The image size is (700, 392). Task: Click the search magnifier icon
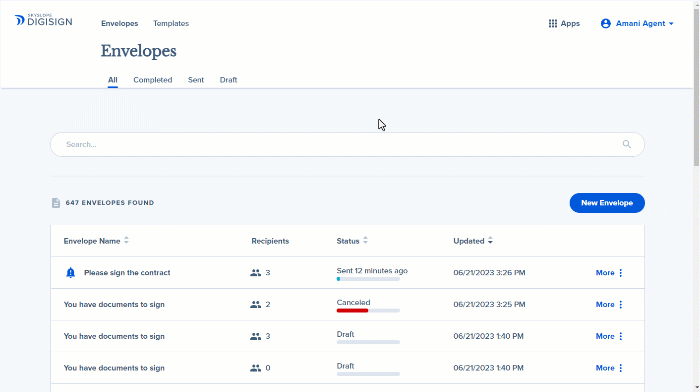tap(627, 144)
